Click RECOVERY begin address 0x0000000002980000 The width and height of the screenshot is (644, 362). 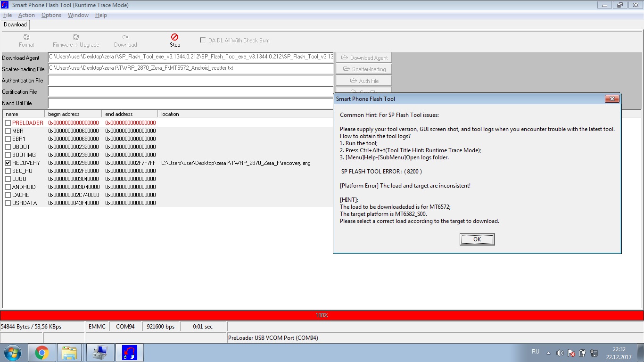tap(74, 163)
